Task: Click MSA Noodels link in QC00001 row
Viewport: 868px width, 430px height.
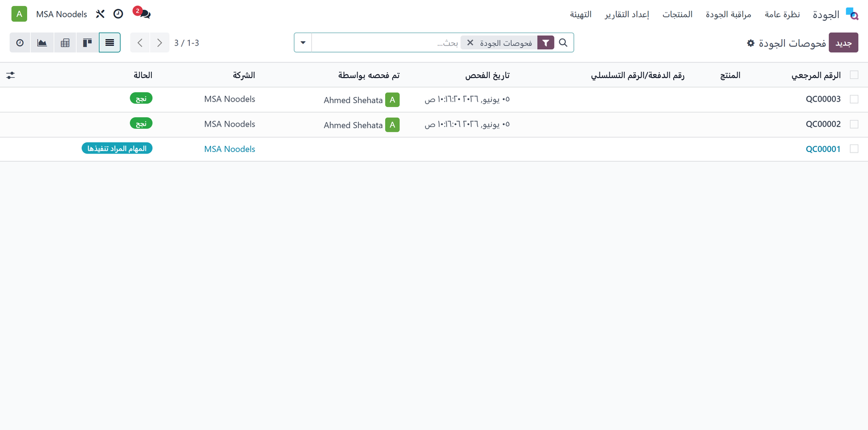Action: [x=229, y=149]
